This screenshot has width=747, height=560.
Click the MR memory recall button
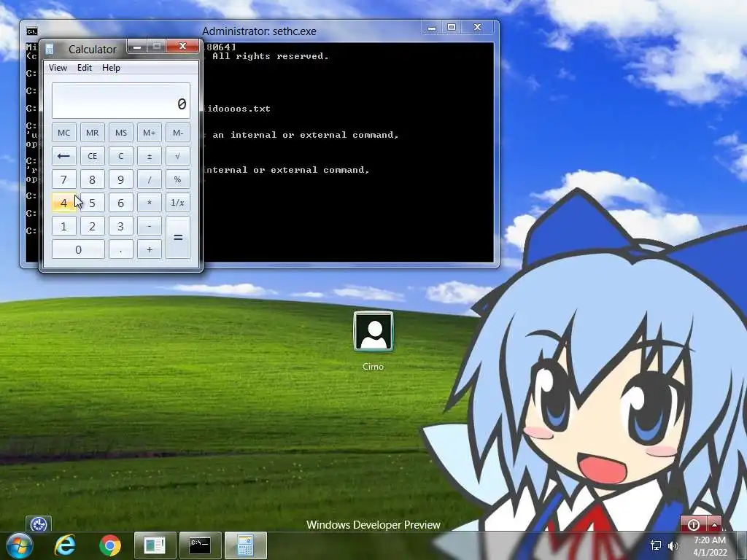click(x=92, y=133)
